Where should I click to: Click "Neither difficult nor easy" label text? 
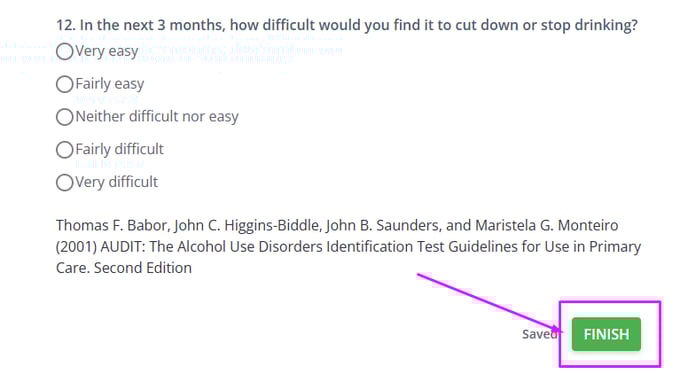coord(157,117)
